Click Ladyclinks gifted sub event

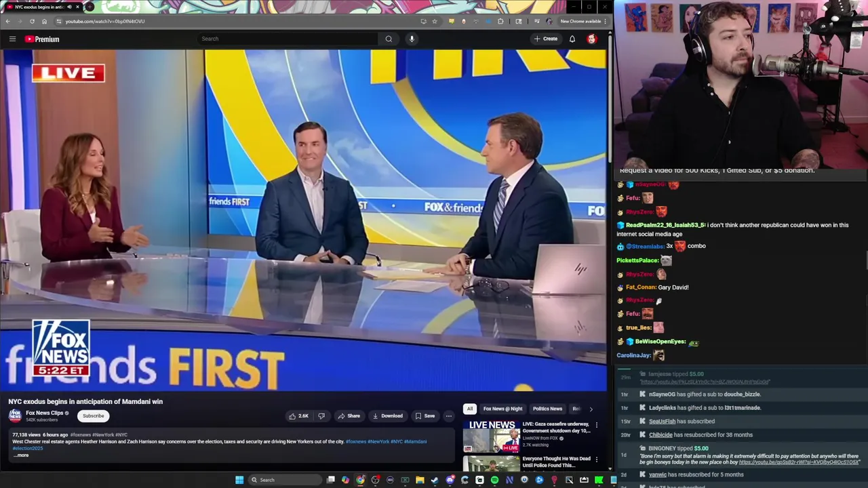tap(705, 408)
